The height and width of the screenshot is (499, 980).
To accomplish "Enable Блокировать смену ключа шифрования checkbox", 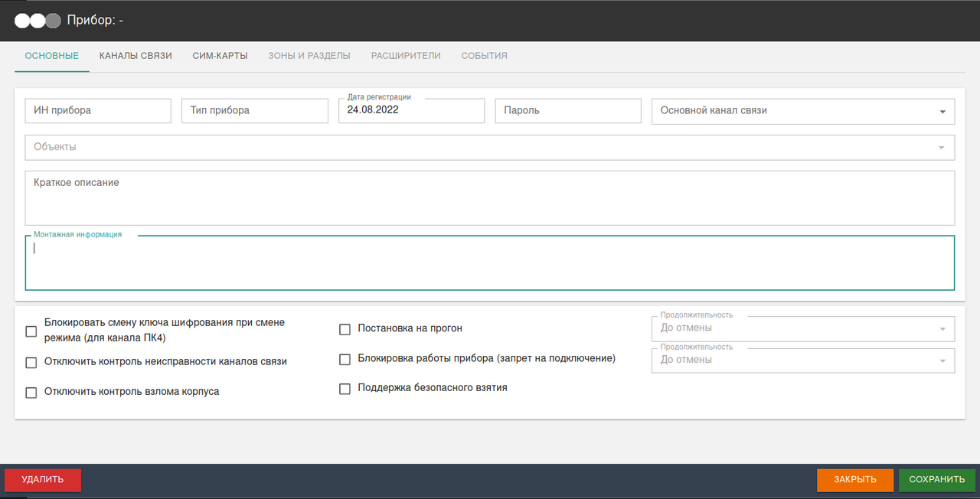I will (x=31, y=331).
